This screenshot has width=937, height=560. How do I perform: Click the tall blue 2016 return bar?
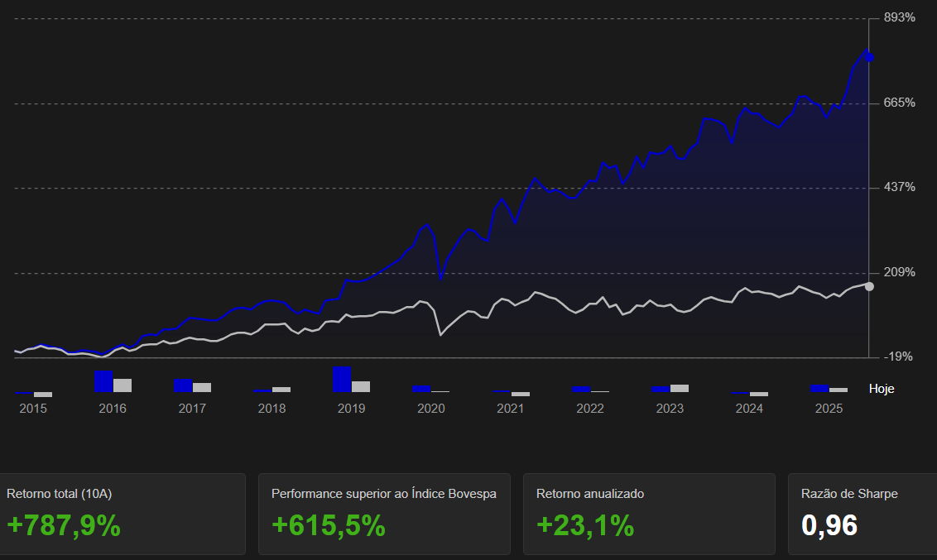[x=103, y=381]
